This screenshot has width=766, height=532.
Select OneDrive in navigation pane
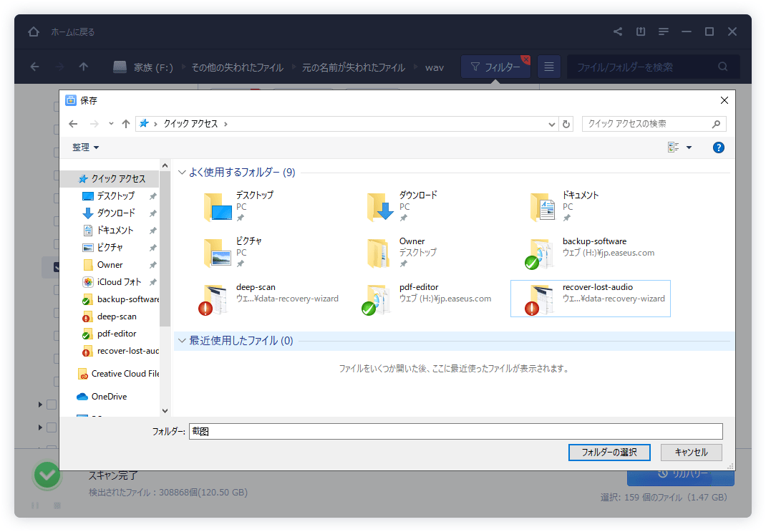click(x=102, y=397)
